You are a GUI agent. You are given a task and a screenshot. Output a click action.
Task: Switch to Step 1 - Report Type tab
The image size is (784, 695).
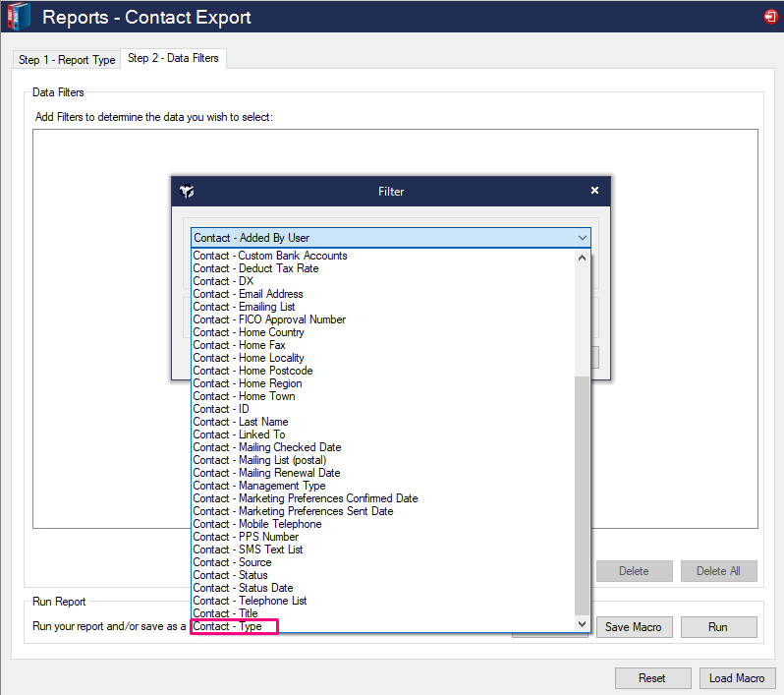point(67,60)
